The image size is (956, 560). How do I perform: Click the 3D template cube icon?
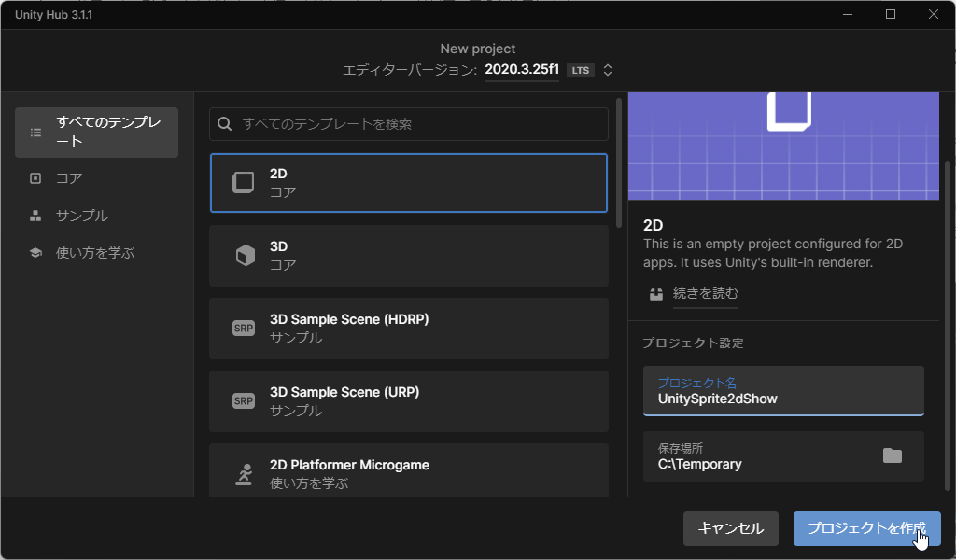pyautogui.click(x=246, y=256)
